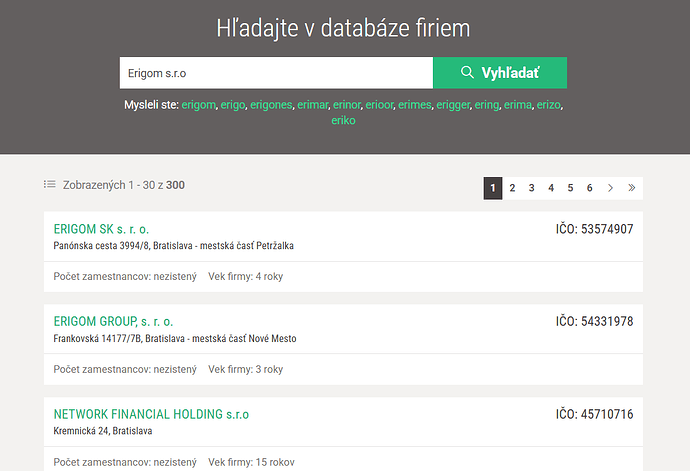This screenshot has height=471, width=690.
Task: Select results page 3
Action: coord(532,188)
